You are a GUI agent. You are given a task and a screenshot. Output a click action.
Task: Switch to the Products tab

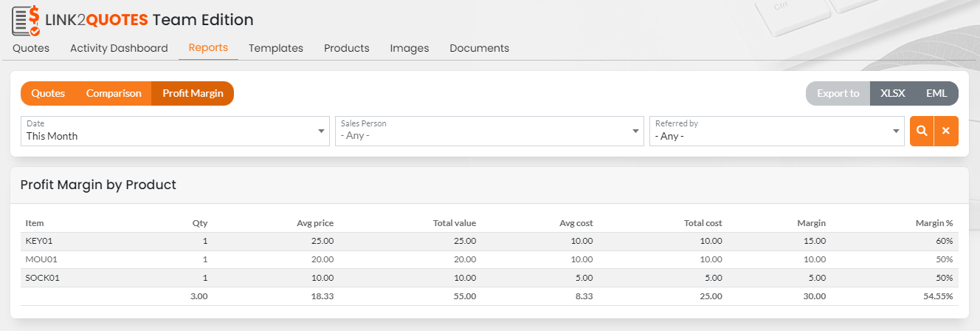(x=347, y=48)
